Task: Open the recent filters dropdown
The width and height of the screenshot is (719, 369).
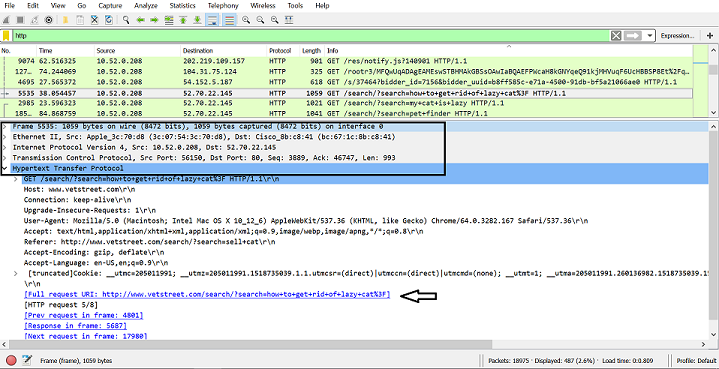Action: [x=650, y=36]
